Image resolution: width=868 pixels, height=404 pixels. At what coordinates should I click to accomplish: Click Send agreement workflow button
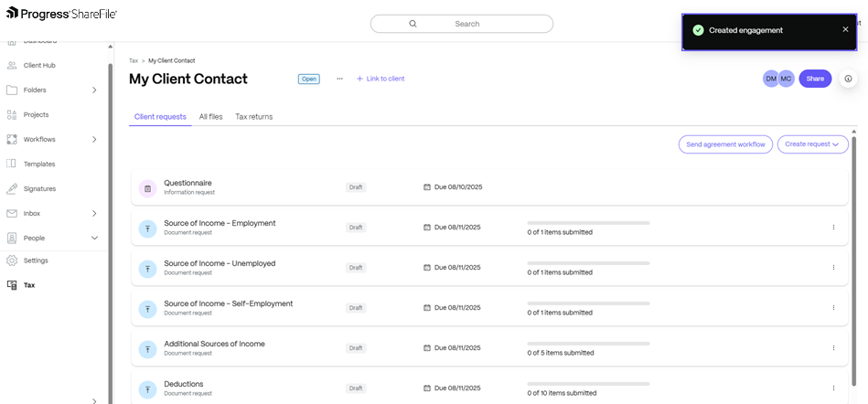click(725, 144)
